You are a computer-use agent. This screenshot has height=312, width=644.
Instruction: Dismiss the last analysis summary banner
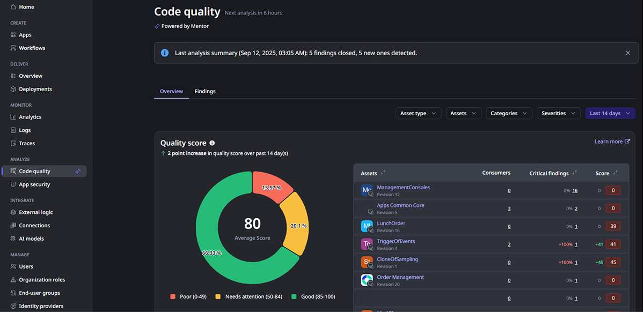pyautogui.click(x=627, y=53)
